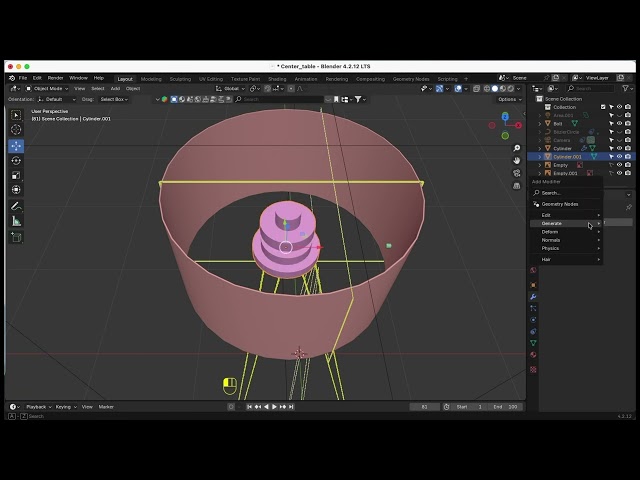Open the Object Constraints properties tab
The width and height of the screenshot is (640, 480).
tap(533, 331)
